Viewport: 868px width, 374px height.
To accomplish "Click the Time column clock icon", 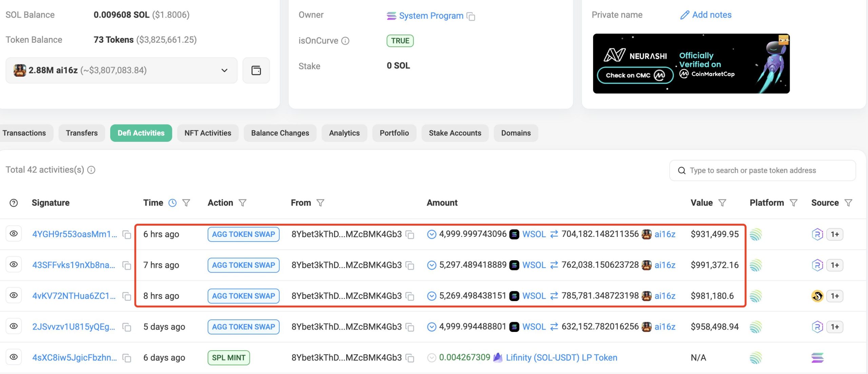I will pos(173,203).
